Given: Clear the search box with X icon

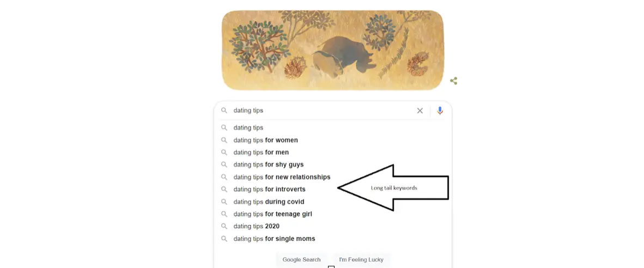Looking at the screenshot, I should (x=420, y=111).
